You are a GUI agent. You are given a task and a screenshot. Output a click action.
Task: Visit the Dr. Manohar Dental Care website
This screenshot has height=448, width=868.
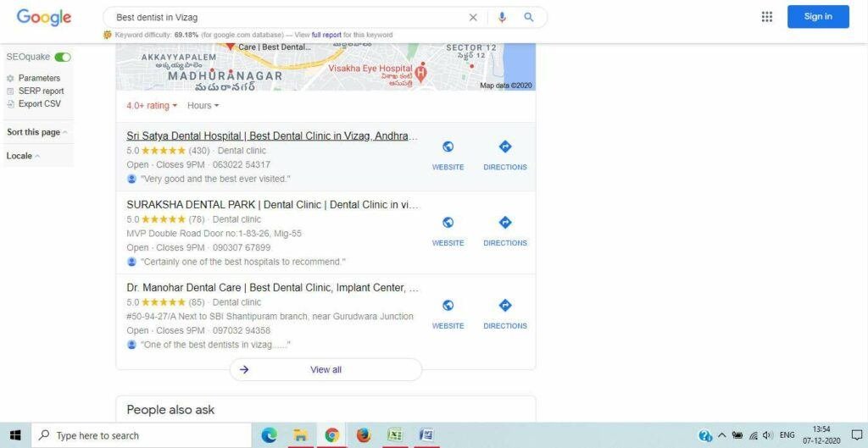(x=448, y=314)
